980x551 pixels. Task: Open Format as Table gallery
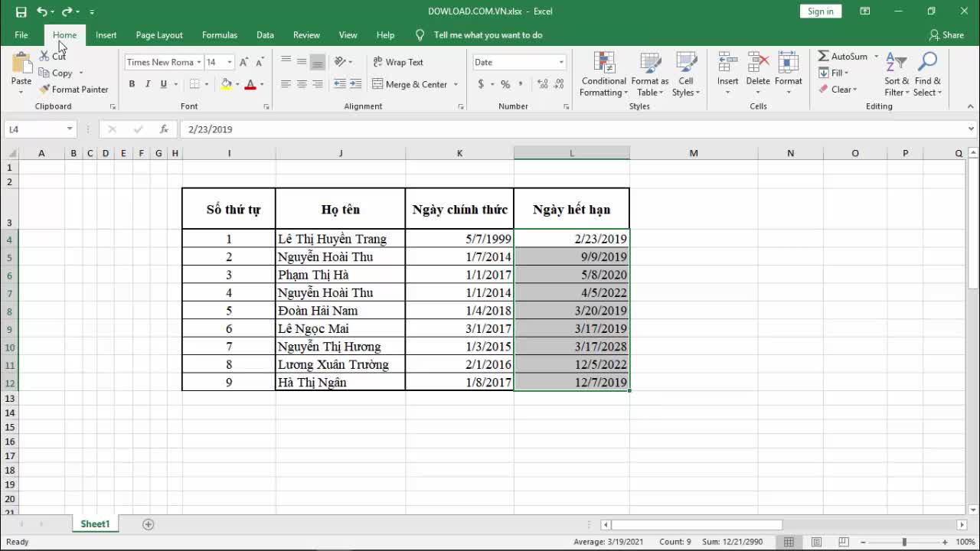coord(649,75)
